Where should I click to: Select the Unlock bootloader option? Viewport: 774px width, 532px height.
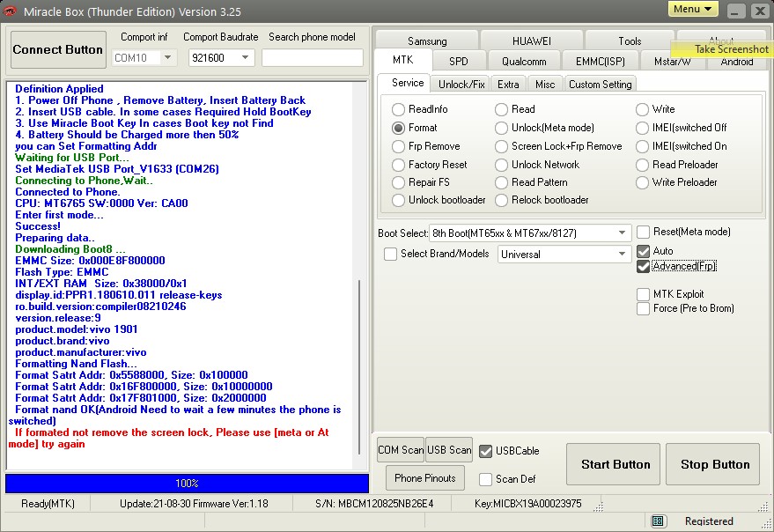click(398, 200)
